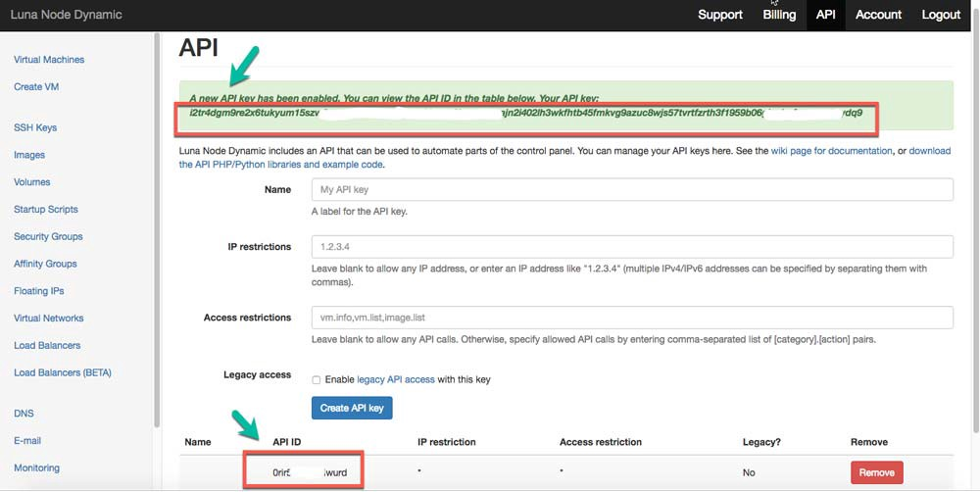Screen dimensions: 980x492
Task: Click the API ID column header
Action: (287, 442)
